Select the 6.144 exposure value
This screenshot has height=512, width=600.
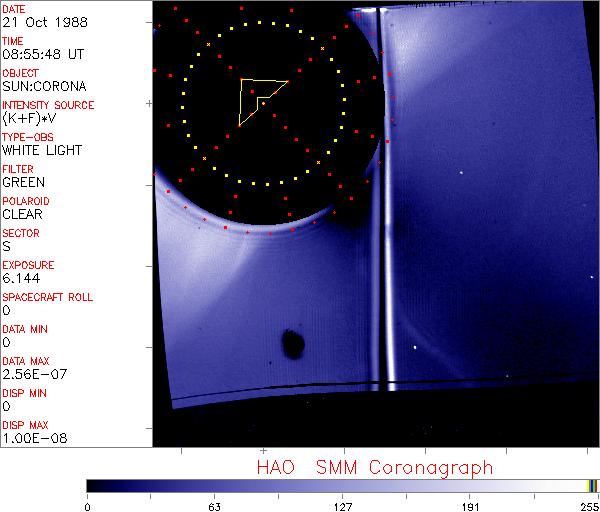coord(20,278)
